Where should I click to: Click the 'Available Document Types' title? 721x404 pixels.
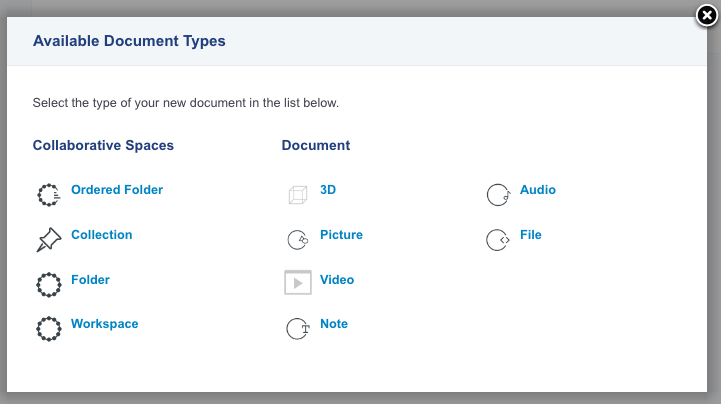point(129,41)
